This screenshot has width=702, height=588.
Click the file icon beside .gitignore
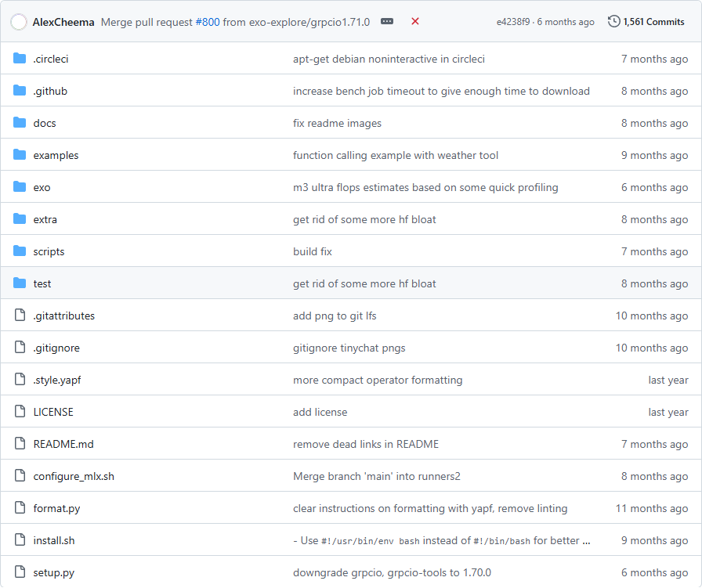[20, 348]
